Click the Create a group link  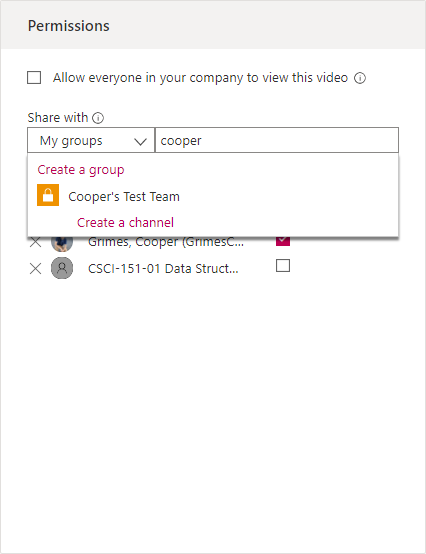[81, 170]
